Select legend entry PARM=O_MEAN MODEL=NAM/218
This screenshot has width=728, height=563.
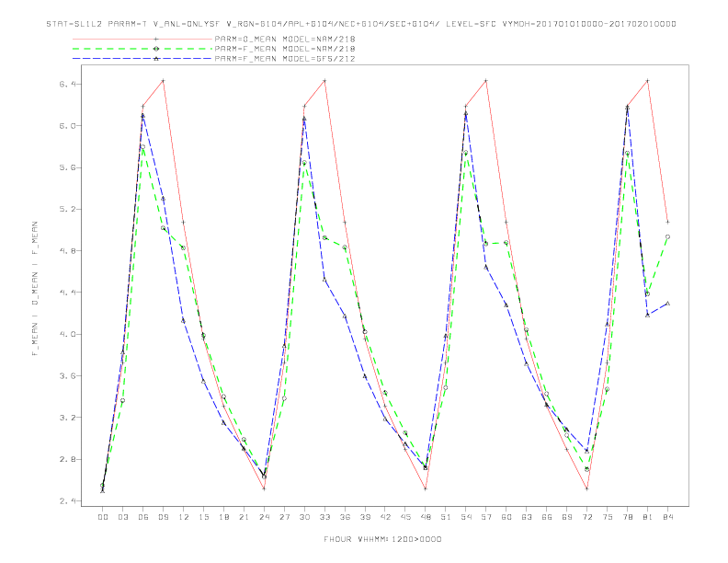[285, 39]
